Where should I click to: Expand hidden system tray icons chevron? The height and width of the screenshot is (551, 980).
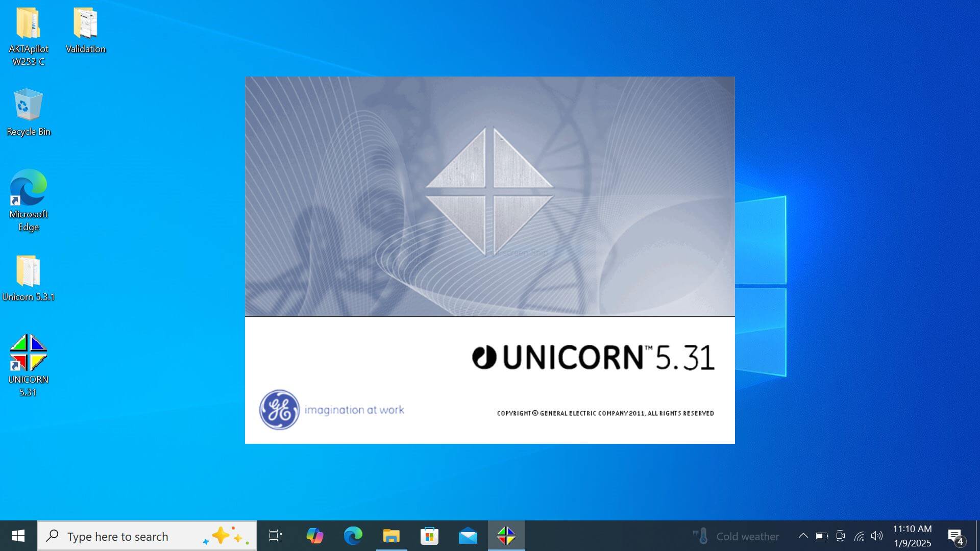coord(803,536)
